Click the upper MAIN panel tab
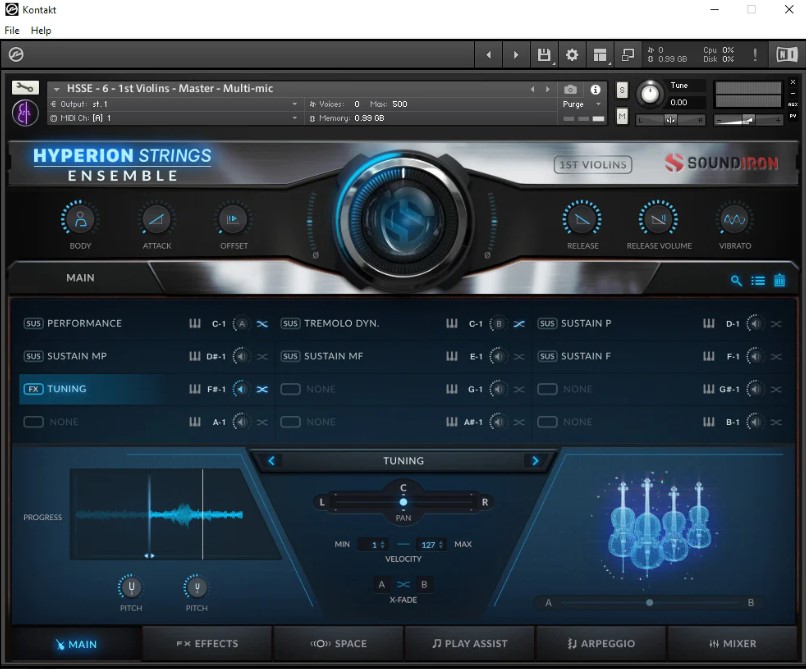Image resolution: width=806 pixels, height=669 pixels. coord(80,278)
